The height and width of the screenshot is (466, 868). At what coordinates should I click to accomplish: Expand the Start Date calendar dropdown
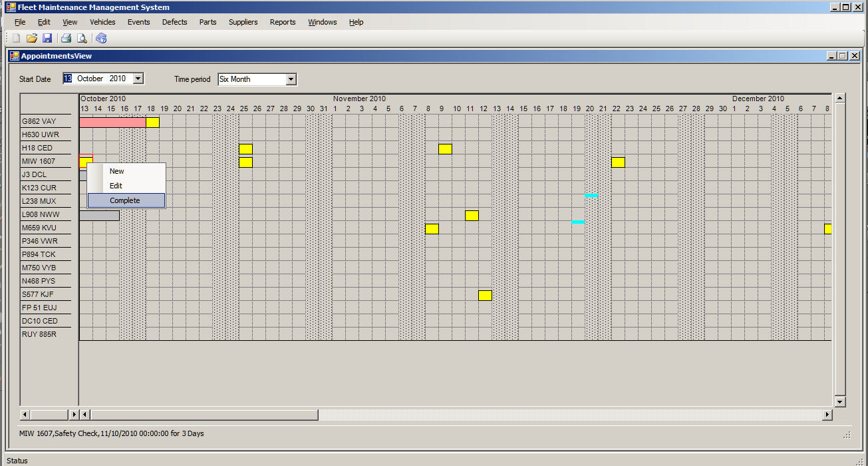tap(138, 79)
